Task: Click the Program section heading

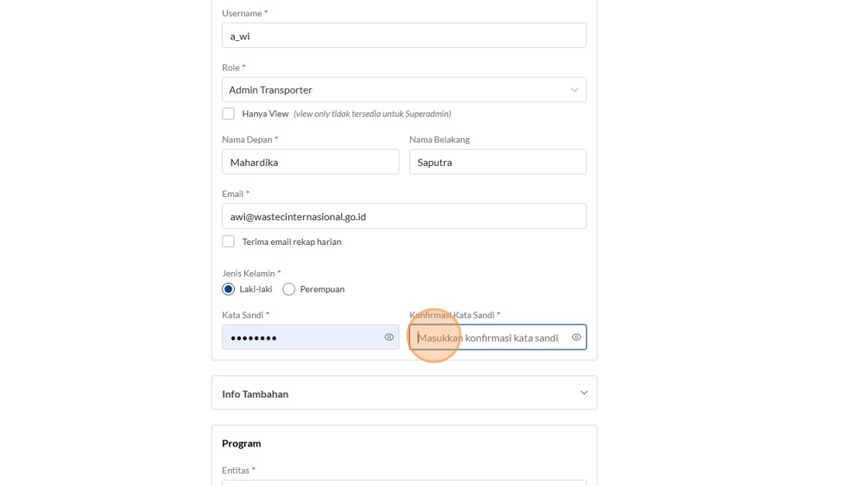Action: [241, 443]
